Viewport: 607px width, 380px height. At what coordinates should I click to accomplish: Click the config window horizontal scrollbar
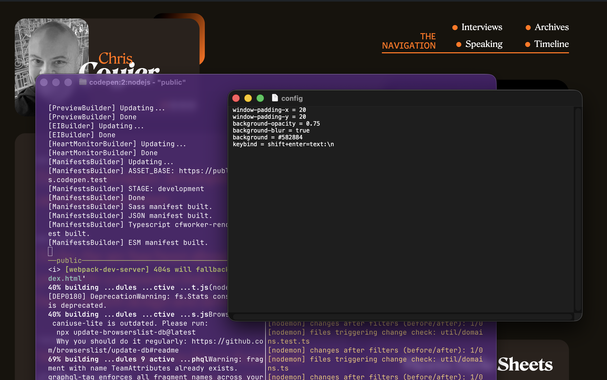point(403,316)
